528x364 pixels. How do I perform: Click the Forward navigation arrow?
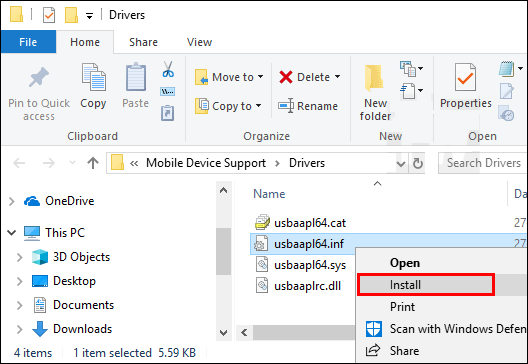(x=48, y=163)
